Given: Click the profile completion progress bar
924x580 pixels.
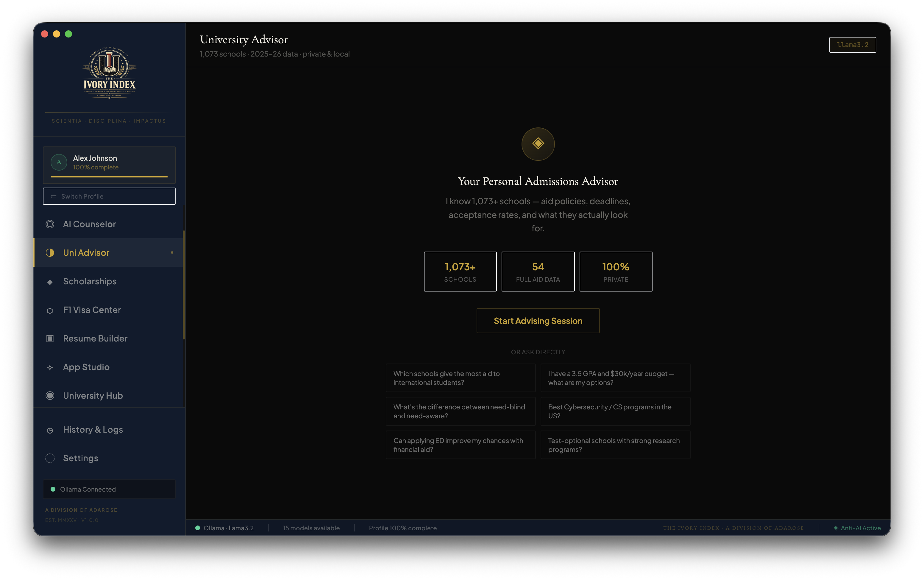Looking at the screenshot, I should [109, 177].
